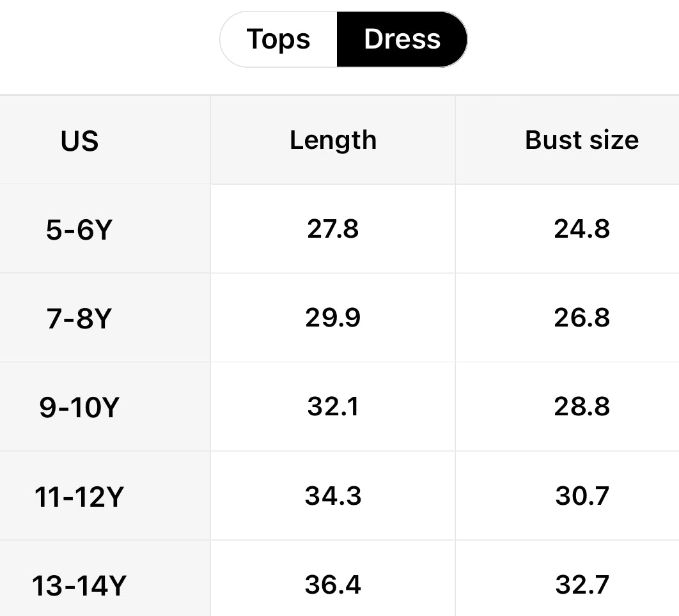Click the length value 34.3
This screenshot has width=679, height=616.
coord(332,496)
